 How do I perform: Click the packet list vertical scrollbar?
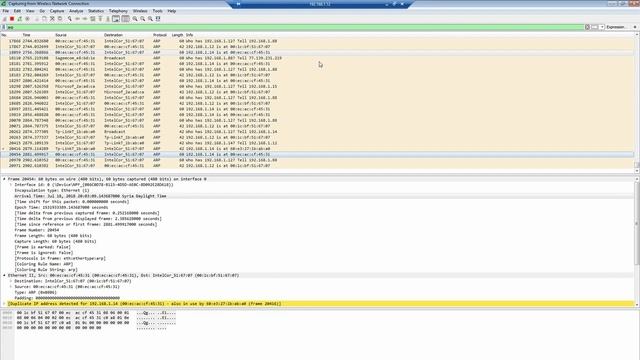click(x=637, y=102)
